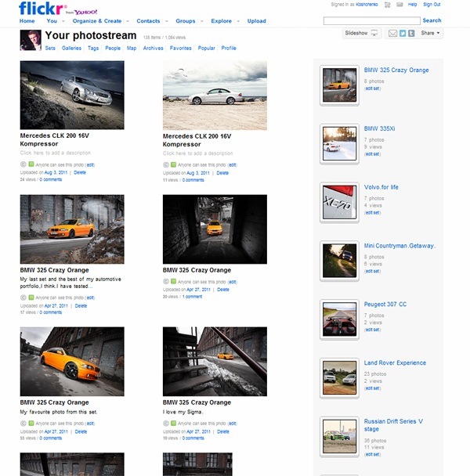The height and width of the screenshot is (476, 470).
Task: Open the Explore menu
Action: tap(223, 21)
